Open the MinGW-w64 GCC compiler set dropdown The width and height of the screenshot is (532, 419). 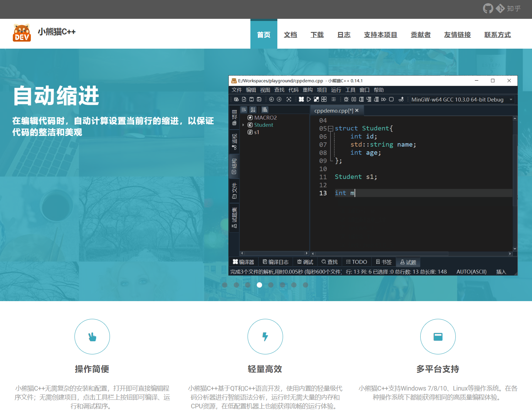tap(462, 100)
